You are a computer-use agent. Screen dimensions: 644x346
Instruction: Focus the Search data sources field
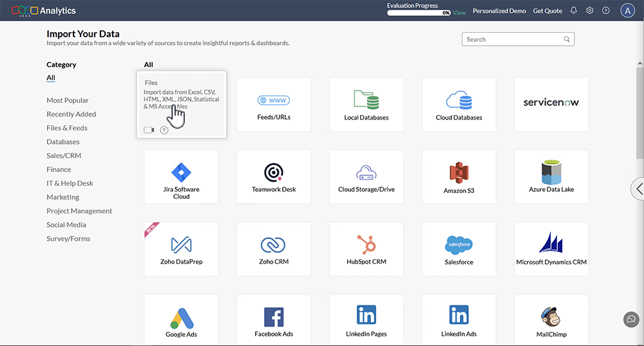click(518, 39)
